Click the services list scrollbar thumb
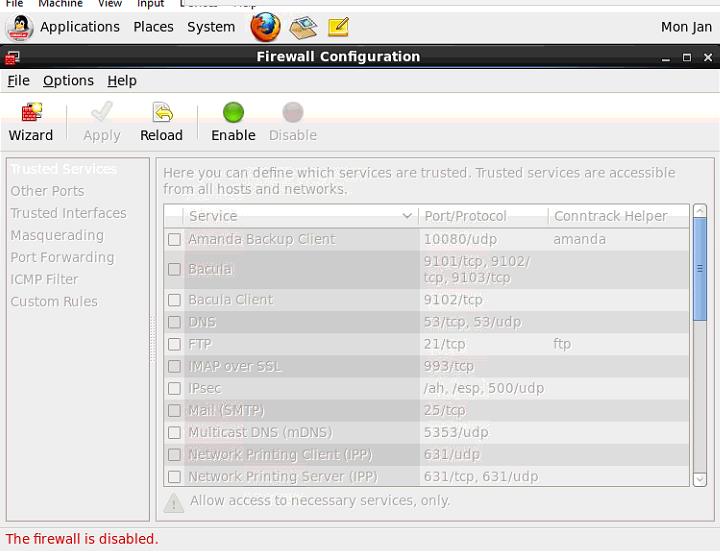The image size is (720, 552). [x=700, y=269]
